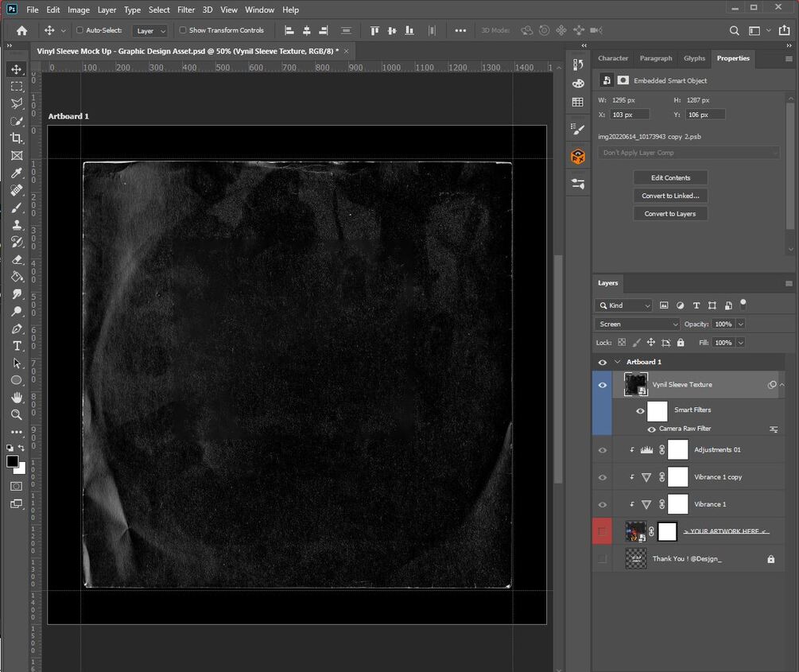799x672 pixels.
Task: Toggle Quick Mask mode
Action: coord(17,487)
